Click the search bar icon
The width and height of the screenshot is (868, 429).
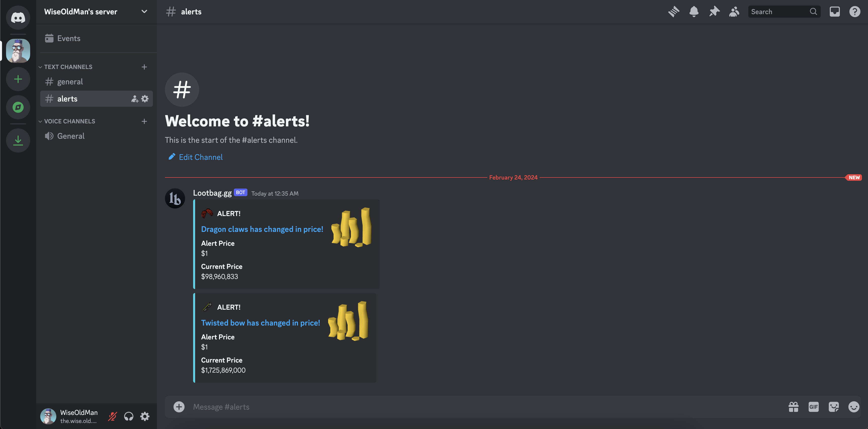point(814,11)
